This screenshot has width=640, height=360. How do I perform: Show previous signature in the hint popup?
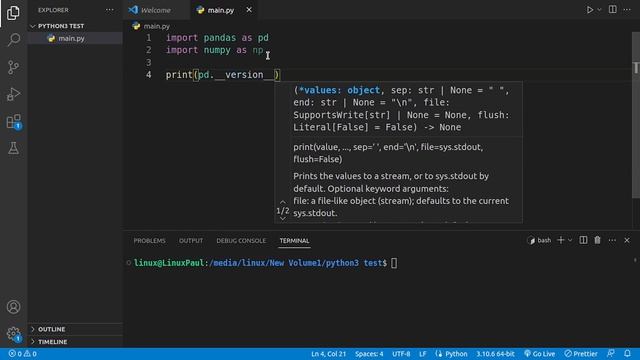click(282, 202)
